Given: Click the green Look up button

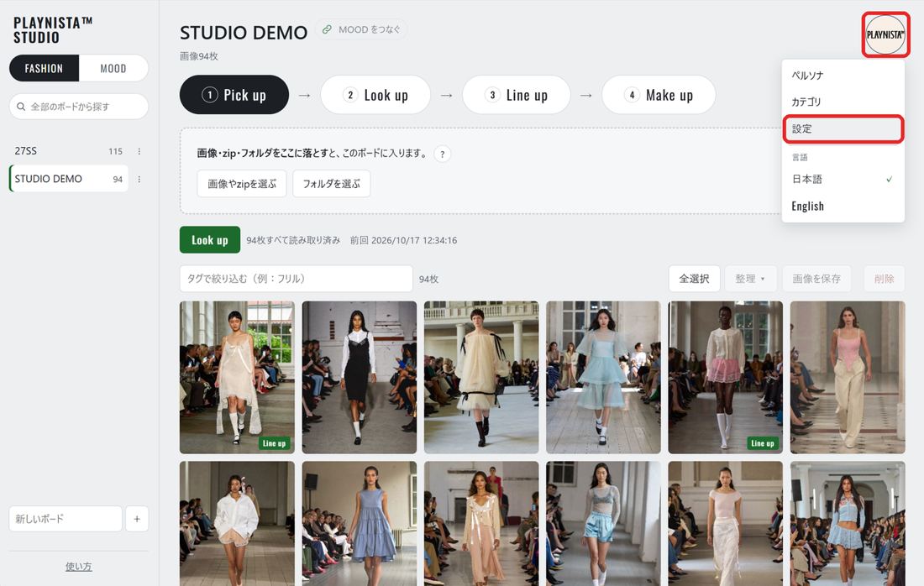Looking at the screenshot, I should [210, 240].
